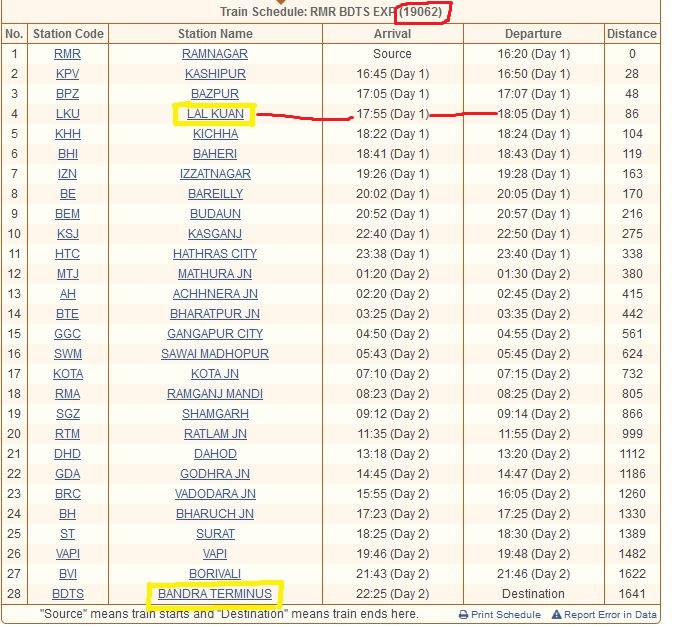Click station code BEM

67,214
